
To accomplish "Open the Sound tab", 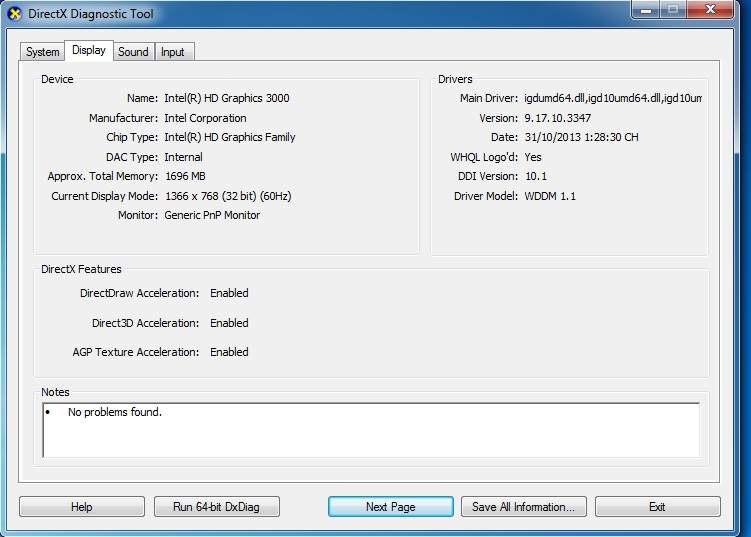I will tap(133, 52).
